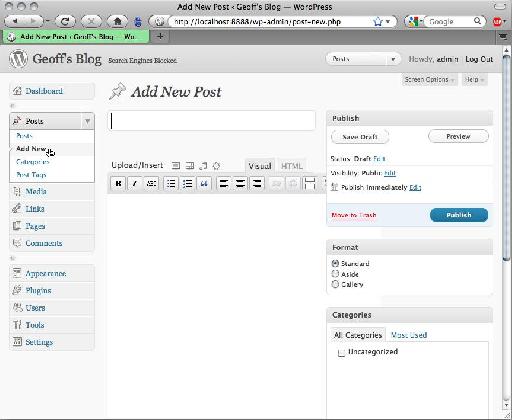Check the Uncategorized category checkbox
512x420 pixels.
point(341,352)
